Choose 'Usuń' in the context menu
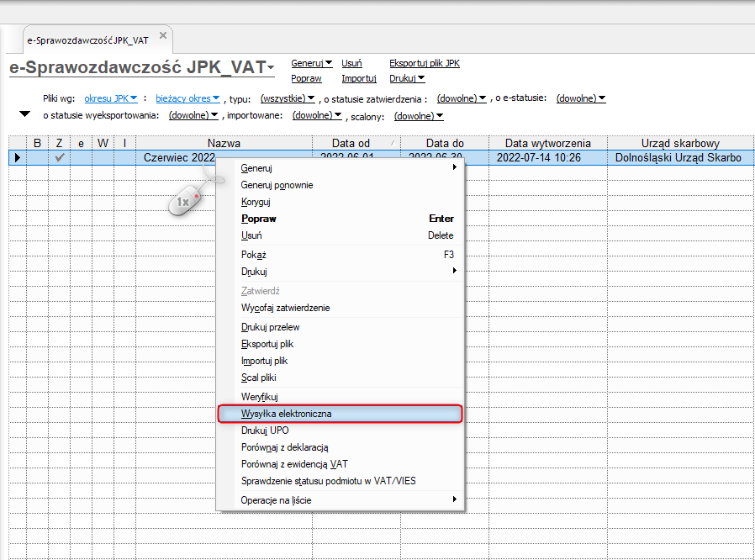This screenshot has width=755, height=560. tap(340, 235)
